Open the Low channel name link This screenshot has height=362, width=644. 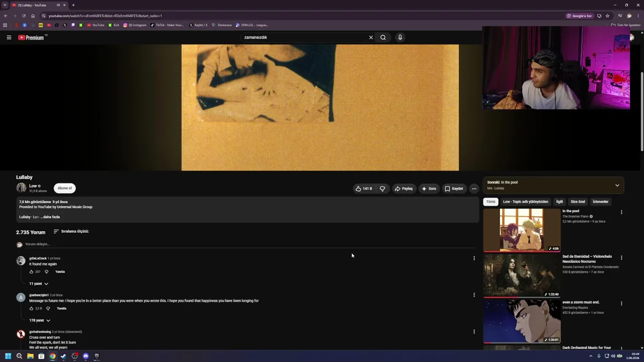pyautogui.click(x=33, y=186)
